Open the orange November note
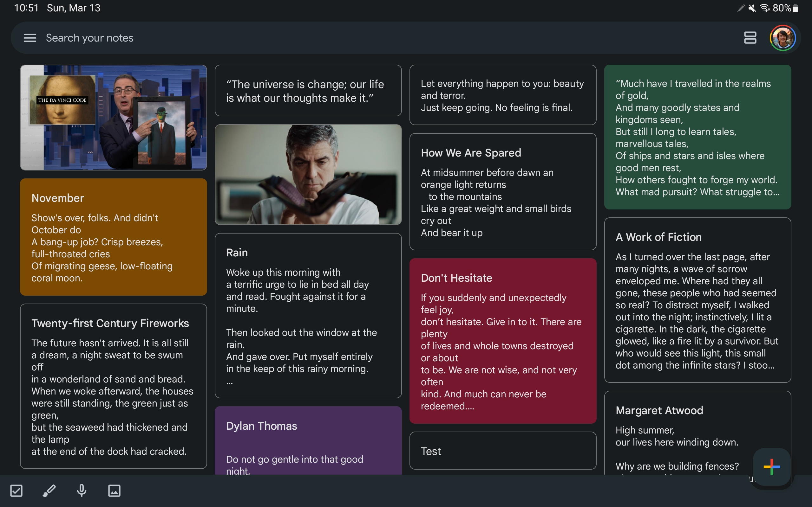The image size is (812, 507). pyautogui.click(x=114, y=237)
